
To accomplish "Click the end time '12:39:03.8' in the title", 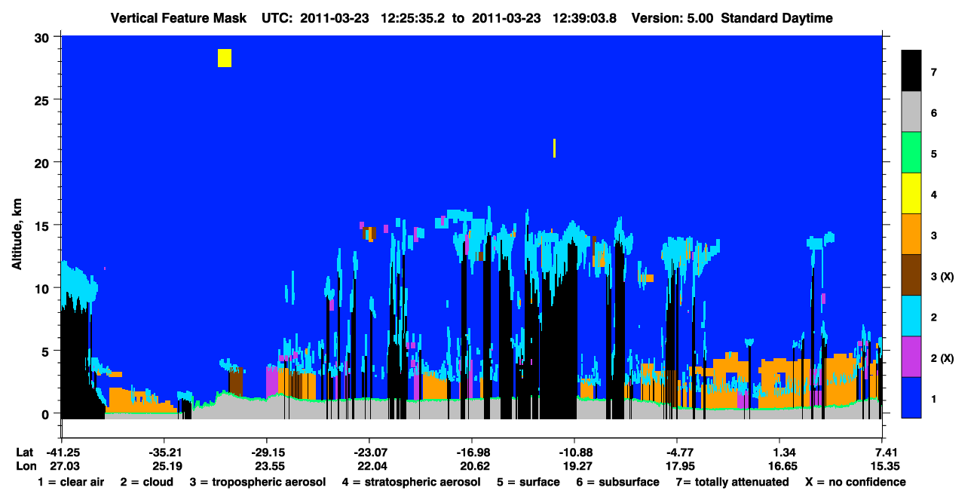I will pyautogui.click(x=585, y=18).
